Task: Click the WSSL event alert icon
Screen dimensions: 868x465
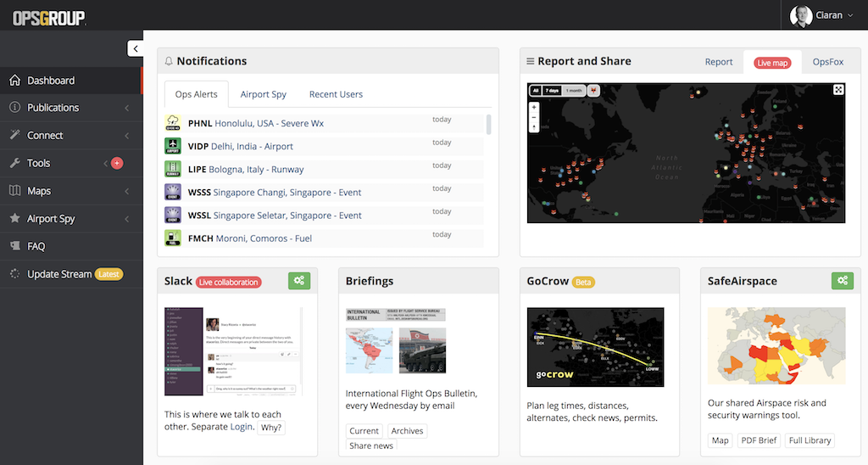Action: [x=173, y=215]
